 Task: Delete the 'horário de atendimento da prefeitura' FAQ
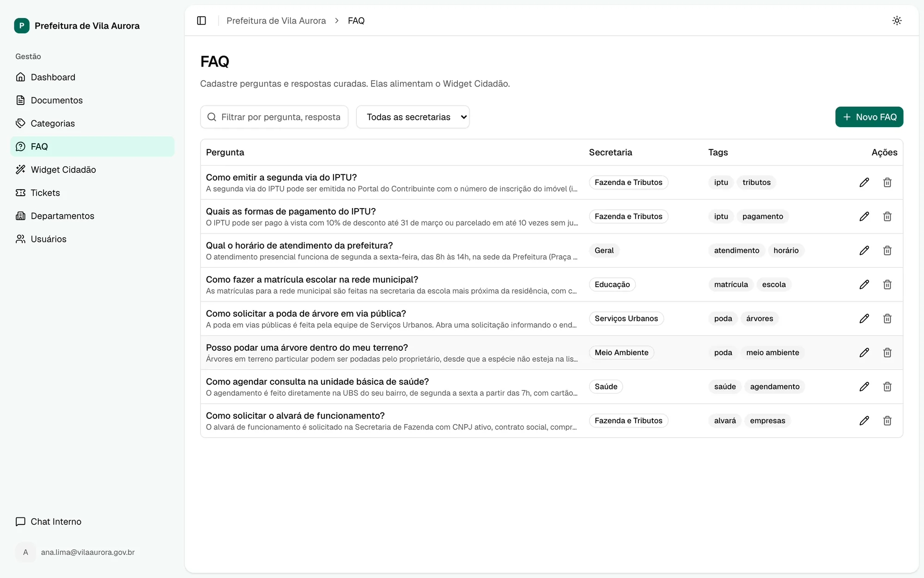[x=887, y=250]
